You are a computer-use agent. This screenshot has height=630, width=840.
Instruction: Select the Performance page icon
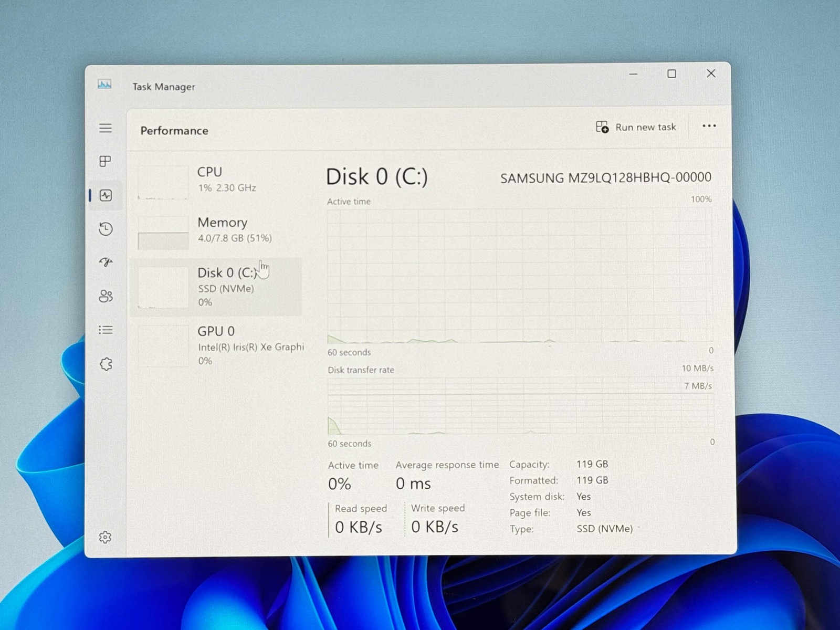[x=106, y=195]
